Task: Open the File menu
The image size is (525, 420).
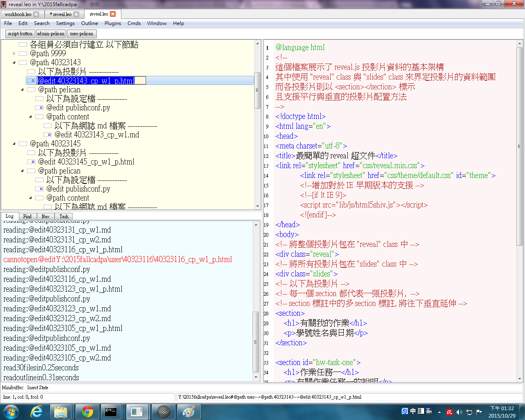Action: pos(8,23)
